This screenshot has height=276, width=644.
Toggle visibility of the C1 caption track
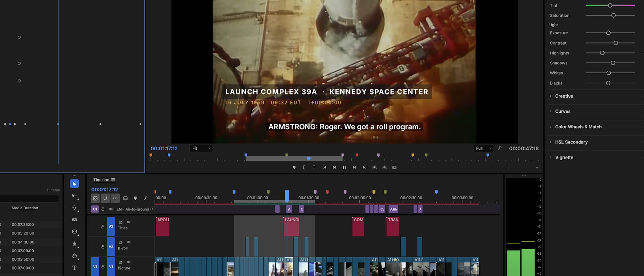[111, 209]
